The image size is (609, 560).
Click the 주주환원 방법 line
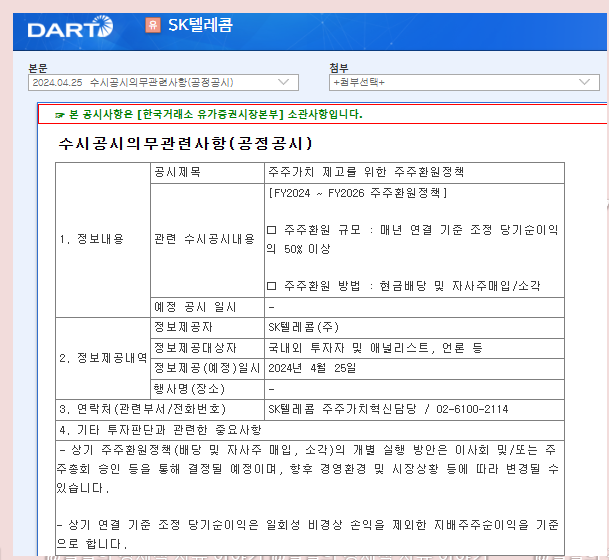point(404,286)
